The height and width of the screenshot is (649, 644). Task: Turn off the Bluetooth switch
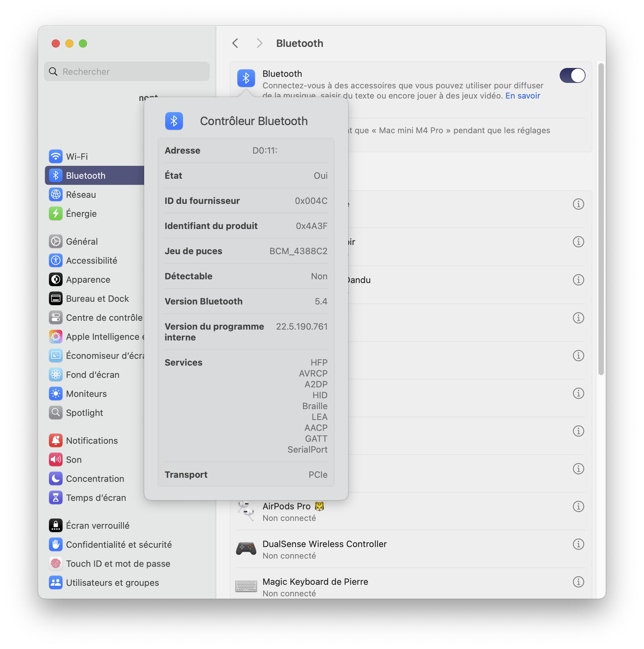coord(572,75)
